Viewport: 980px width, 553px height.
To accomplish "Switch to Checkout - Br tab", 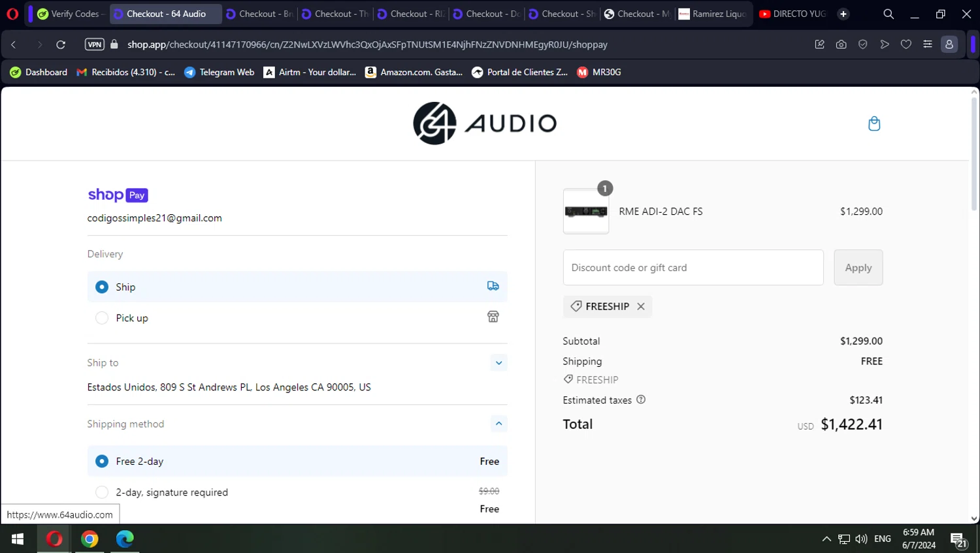I will [259, 14].
